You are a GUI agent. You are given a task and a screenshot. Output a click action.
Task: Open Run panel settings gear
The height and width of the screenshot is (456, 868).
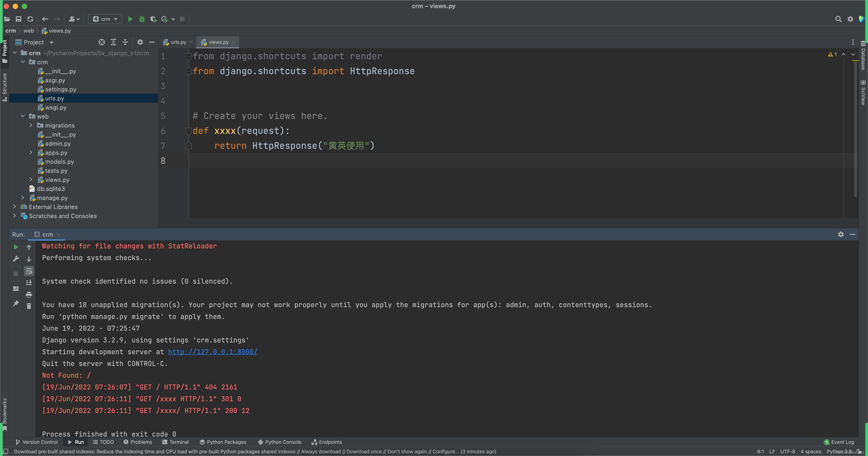coord(841,234)
